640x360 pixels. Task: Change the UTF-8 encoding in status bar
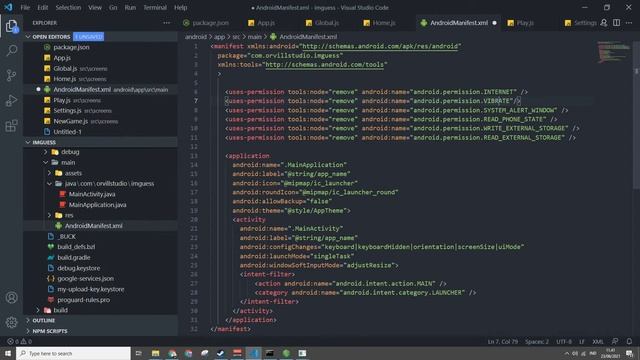coord(564,341)
